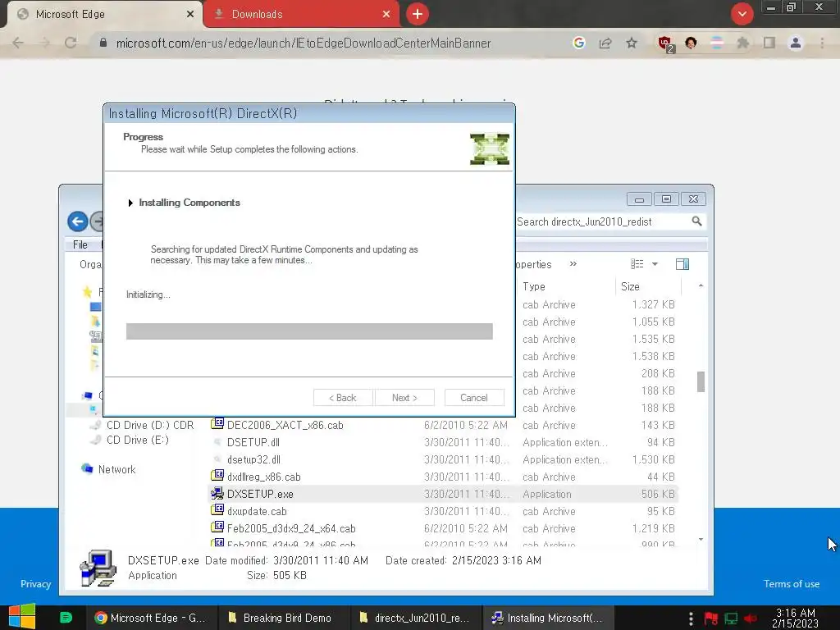This screenshot has width=840, height=630.
Task: Open the view options dropdown arrow
Action: tap(655, 264)
